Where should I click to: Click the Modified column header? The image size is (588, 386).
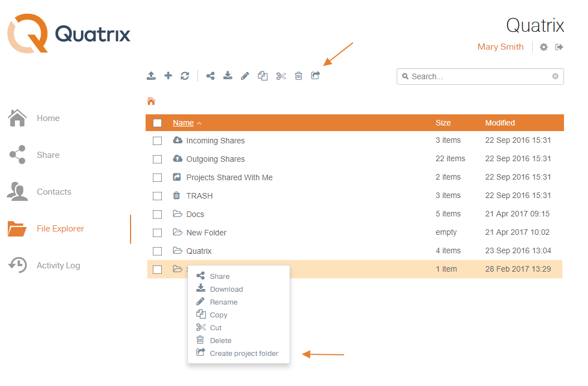[x=500, y=123]
